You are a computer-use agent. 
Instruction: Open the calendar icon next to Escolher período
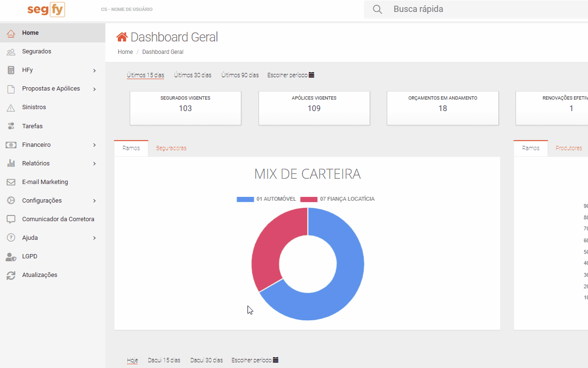pos(312,75)
